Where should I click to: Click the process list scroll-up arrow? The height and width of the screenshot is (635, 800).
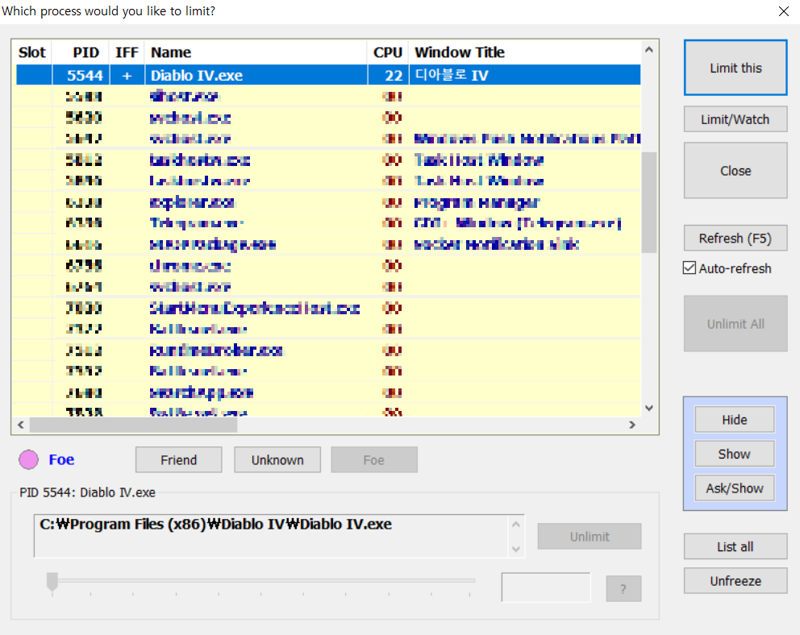[x=649, y=49]
